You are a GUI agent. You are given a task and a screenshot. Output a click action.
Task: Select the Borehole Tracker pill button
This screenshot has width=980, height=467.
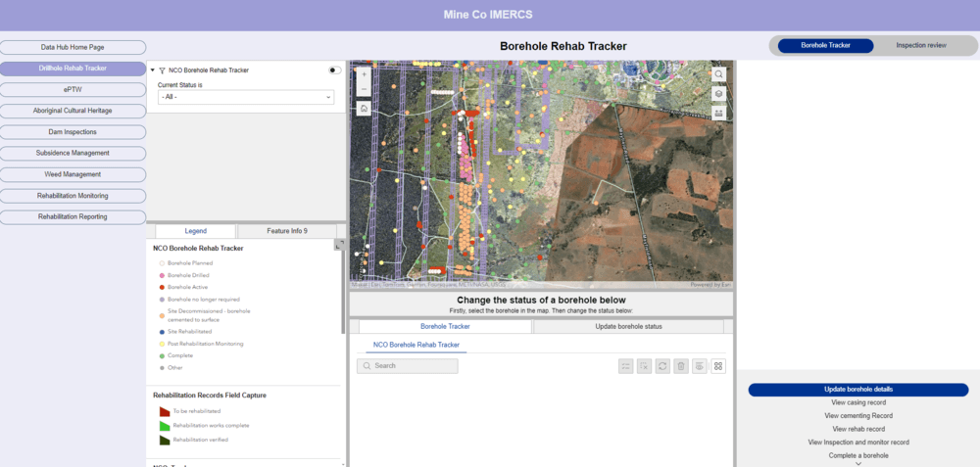click(x=826, y=46)
